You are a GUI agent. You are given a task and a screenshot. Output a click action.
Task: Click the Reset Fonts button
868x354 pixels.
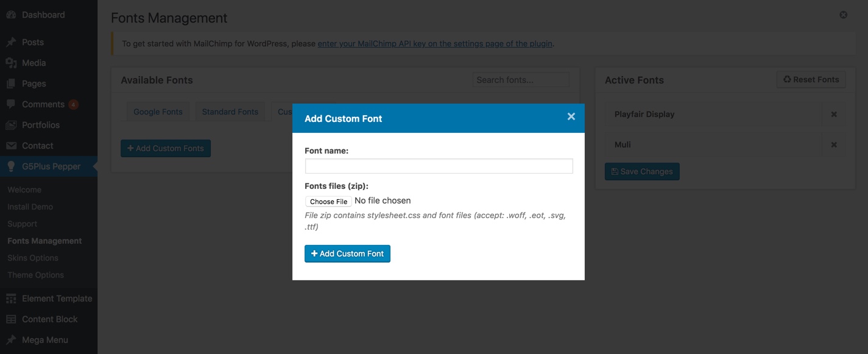[811, 79]
